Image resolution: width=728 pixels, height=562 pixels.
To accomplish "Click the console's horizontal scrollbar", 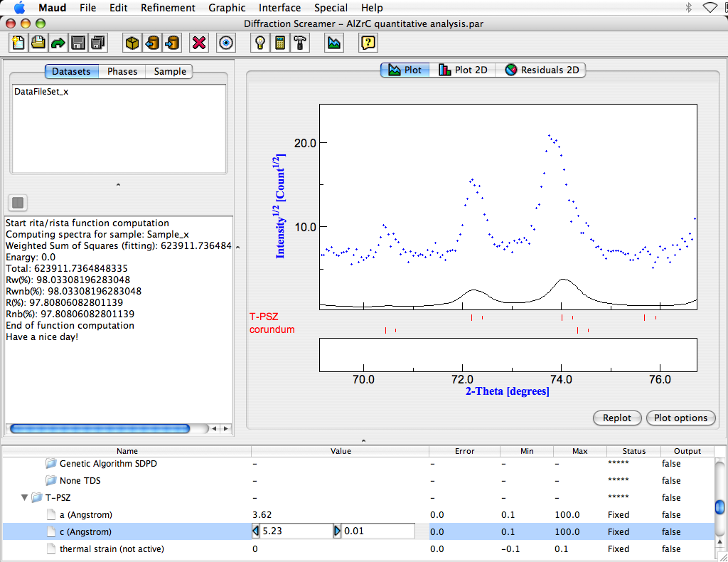I will pyautogui.click(x=100, y=429).
